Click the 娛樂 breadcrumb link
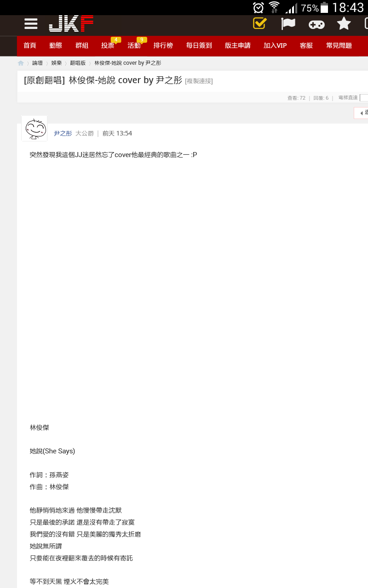This screenshot has height=588, width=368. [x=56, y=63]
